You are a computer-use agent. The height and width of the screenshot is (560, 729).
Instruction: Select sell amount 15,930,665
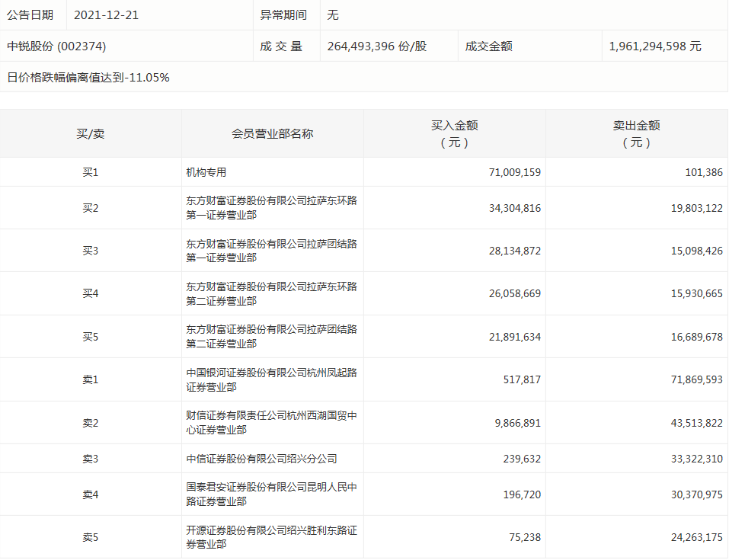696,293
